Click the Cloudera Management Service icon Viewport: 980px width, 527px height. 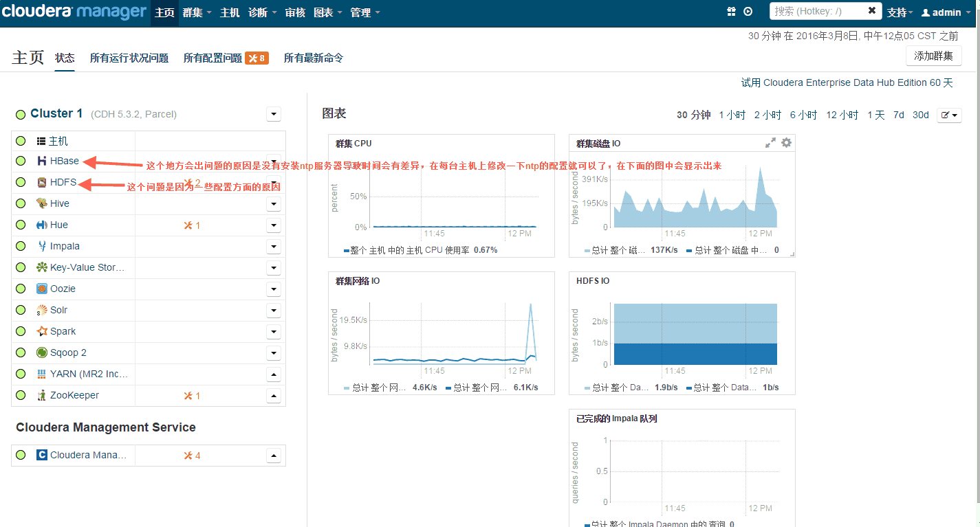tap(42, 455)
